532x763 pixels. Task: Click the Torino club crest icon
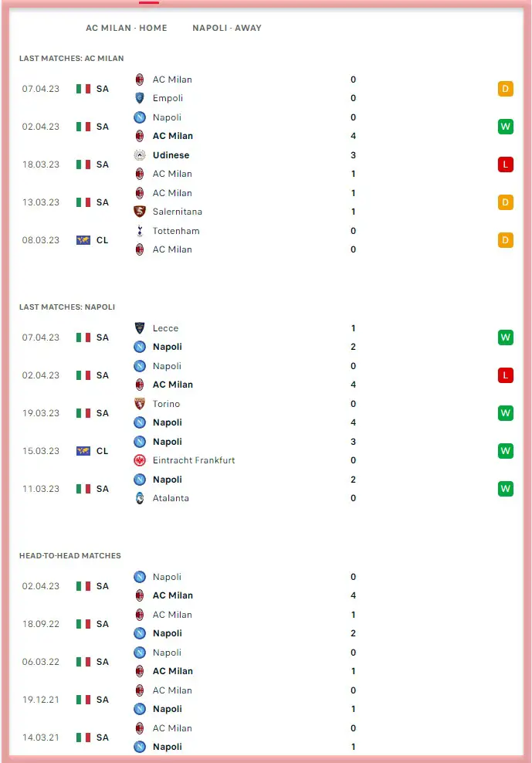click(140, 404)
